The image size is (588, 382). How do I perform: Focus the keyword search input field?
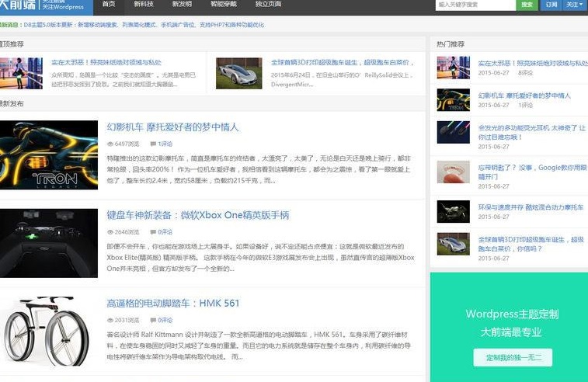pos(475,5)
